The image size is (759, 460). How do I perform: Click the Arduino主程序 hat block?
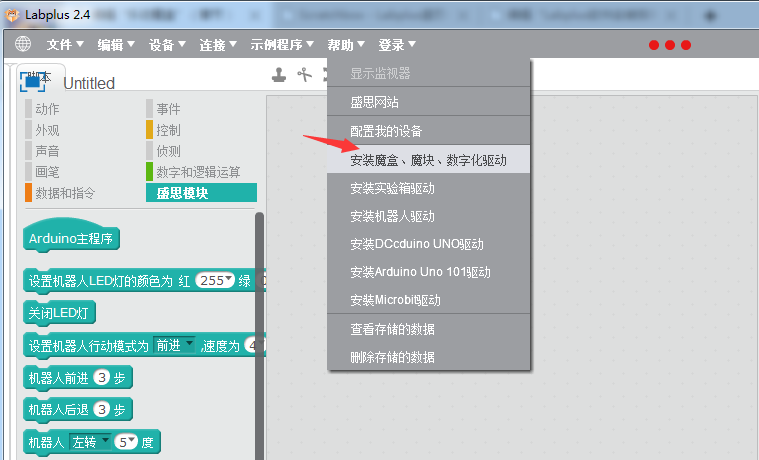click(71, 236)
